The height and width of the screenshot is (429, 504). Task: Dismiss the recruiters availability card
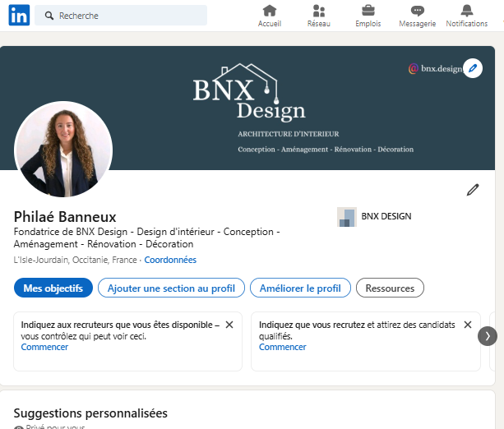pyautogui.click(x=229, y=325)
